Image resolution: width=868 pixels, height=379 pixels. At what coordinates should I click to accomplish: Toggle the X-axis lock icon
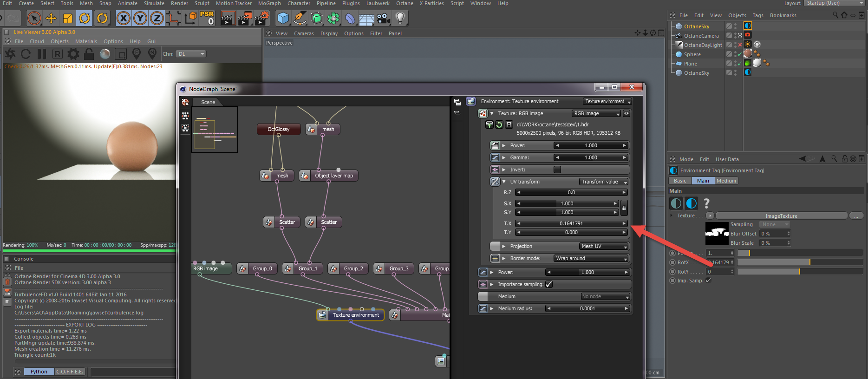(123, 19)
